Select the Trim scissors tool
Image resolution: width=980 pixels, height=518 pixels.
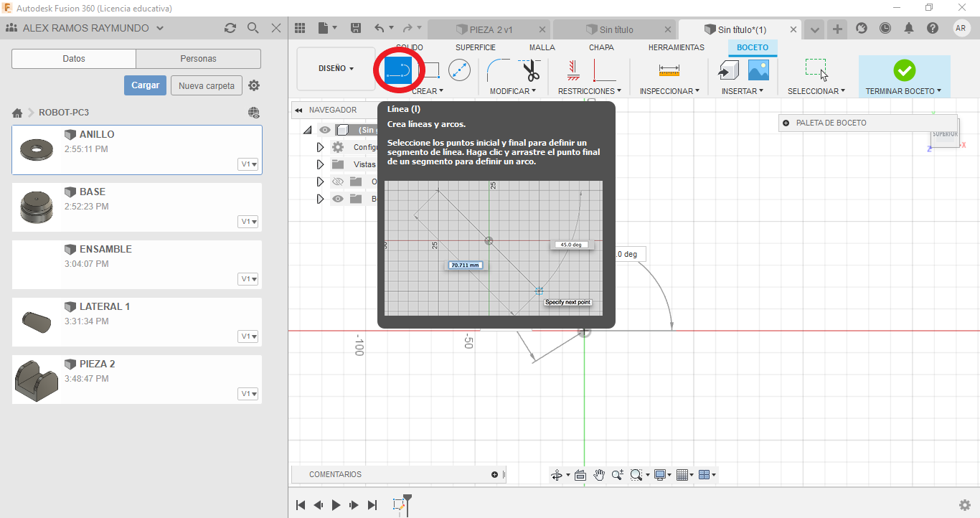[x=530, y=70]
